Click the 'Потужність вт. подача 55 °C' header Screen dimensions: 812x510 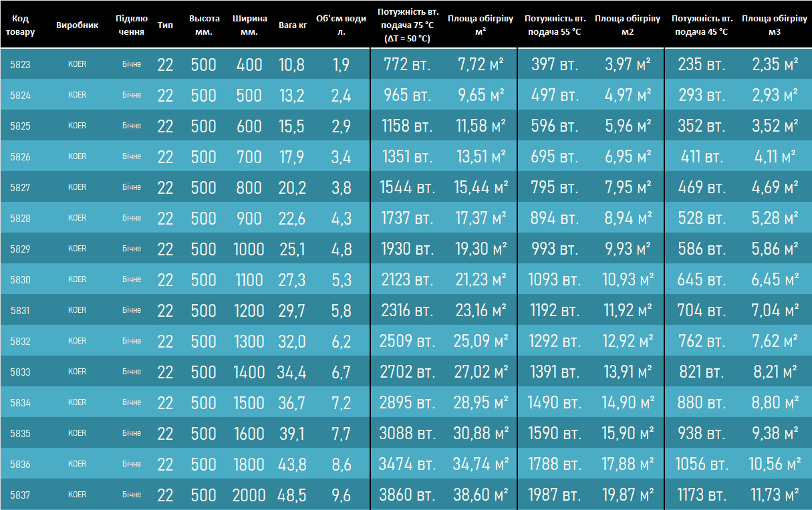coord(555,25)
